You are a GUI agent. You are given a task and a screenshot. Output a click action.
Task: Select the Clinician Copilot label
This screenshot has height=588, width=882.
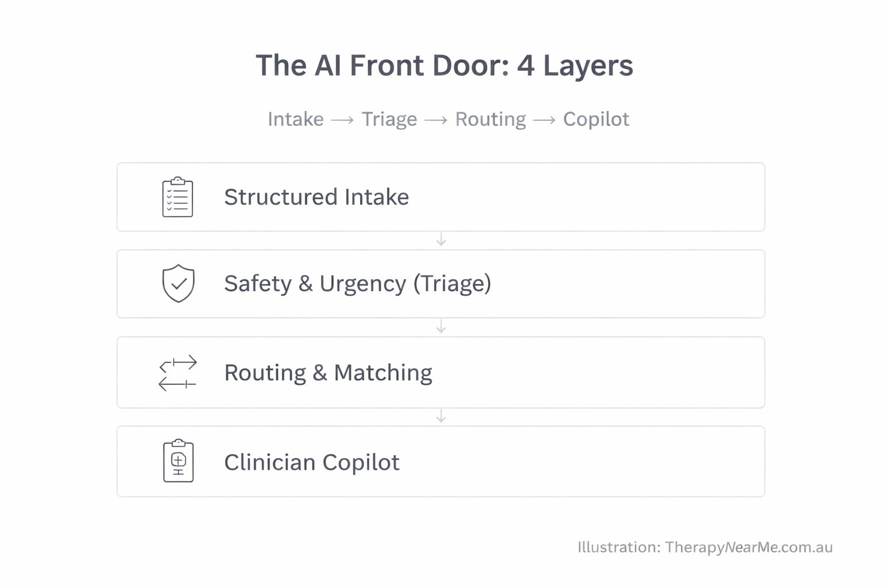click(312, 462)
